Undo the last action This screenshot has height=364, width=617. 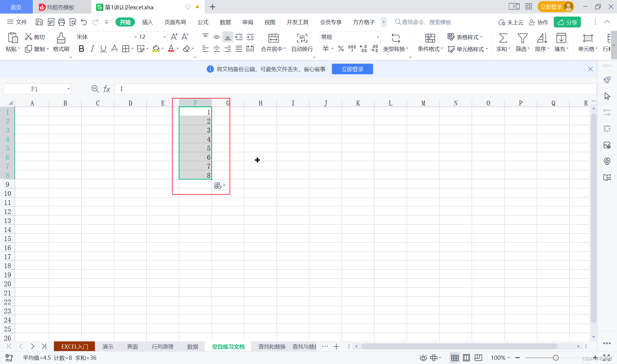click(x=84, y=22)
